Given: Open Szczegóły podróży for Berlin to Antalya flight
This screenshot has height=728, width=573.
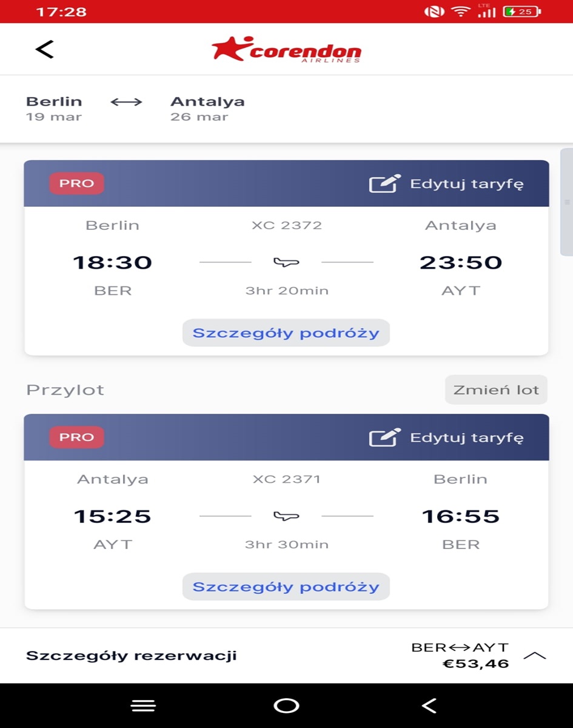Looking at the screenshot, I should click(x=286, y=332).
